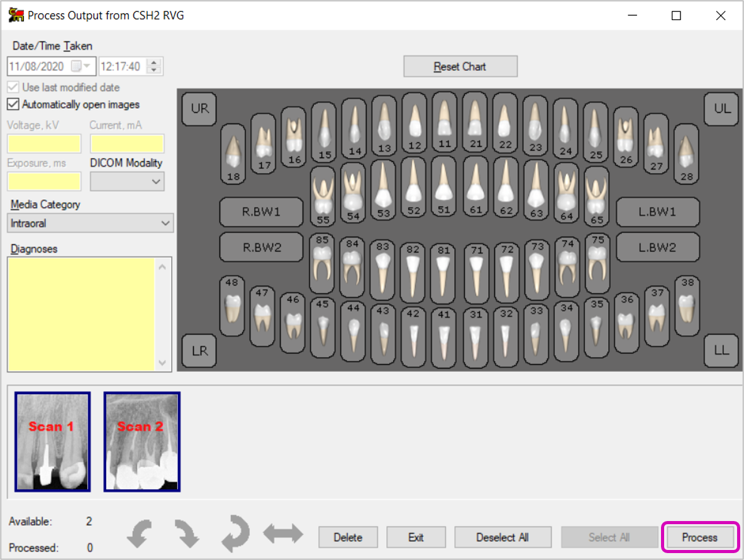Flip image horizontally with double arrow

pyautogui.click(x=283, y=534)
